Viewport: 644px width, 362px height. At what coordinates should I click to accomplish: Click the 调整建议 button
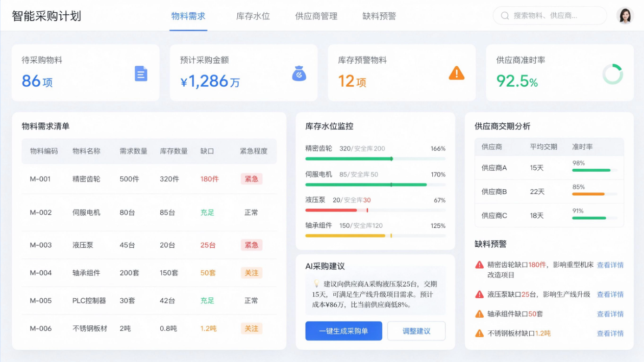pyautogui.click(x=416, y=331)
